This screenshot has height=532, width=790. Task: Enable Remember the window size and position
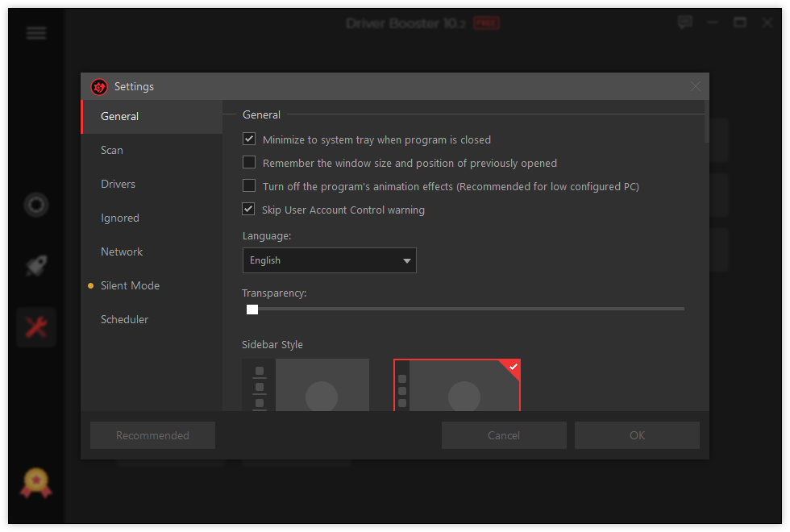pos(249,162)
